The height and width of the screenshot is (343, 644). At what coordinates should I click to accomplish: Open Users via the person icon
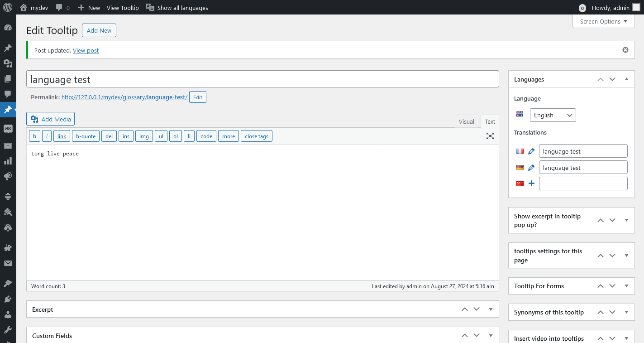tap(8, 314)
